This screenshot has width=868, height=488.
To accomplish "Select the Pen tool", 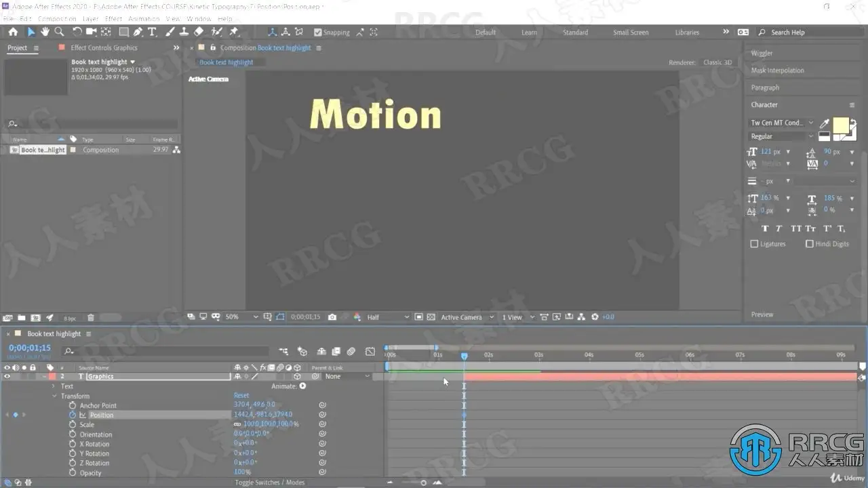I will [138, 32].
